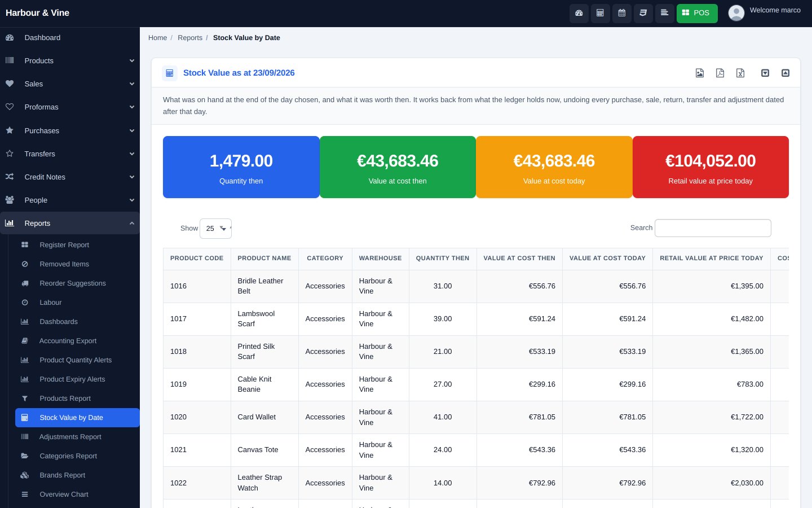Click the Home breadcrumb link

(157, 38)
